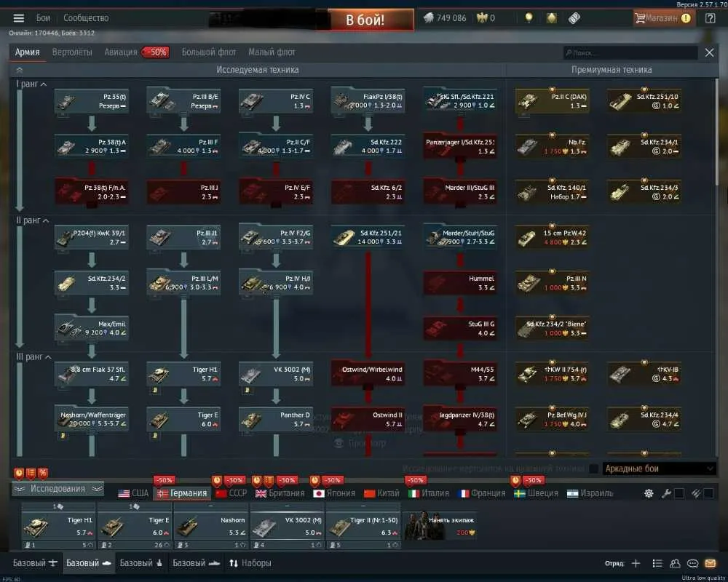Viewport: 728px width, 582px height.
Task: Switch to the Вертолёты tab
Action: click(x=72, y=52)
